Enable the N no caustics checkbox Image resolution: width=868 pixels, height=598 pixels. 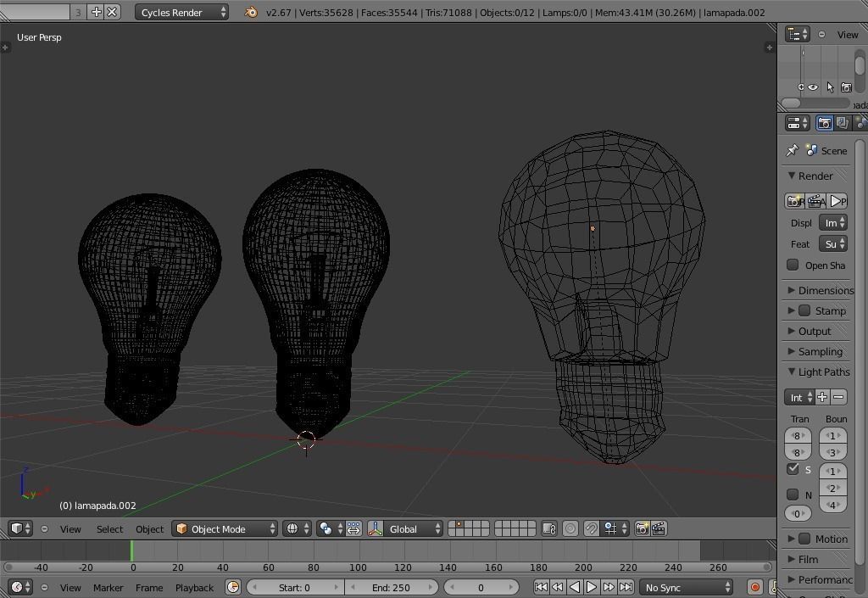[x=793, y=495]
